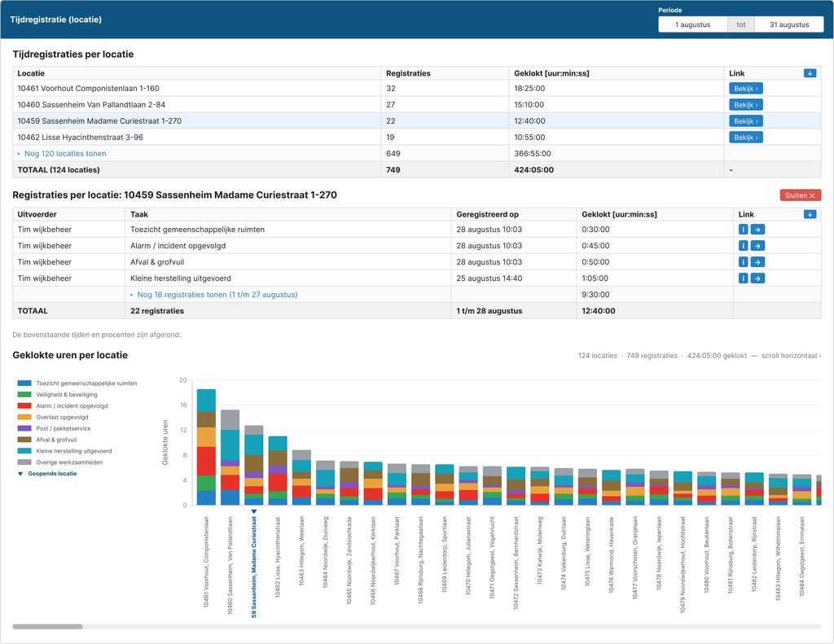
Task: Open arrow link for Afval & grofvuil row
Action: click(757, 262)
